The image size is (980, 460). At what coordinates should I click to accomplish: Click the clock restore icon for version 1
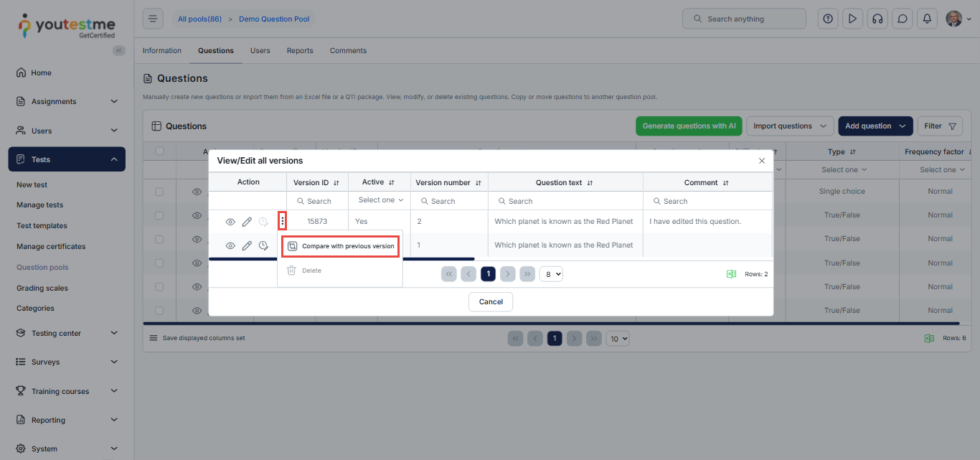pyautogui.click(x=263, y=245)
